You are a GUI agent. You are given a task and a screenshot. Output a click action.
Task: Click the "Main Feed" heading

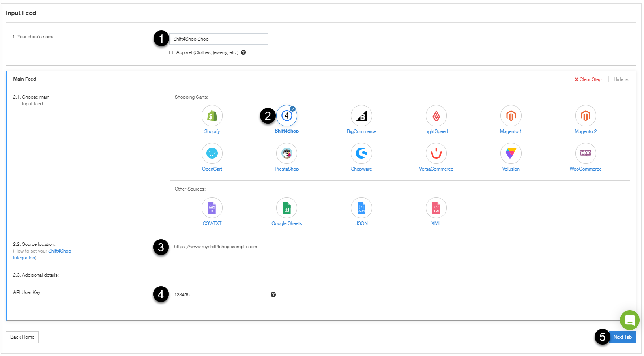tap(24, 79)
